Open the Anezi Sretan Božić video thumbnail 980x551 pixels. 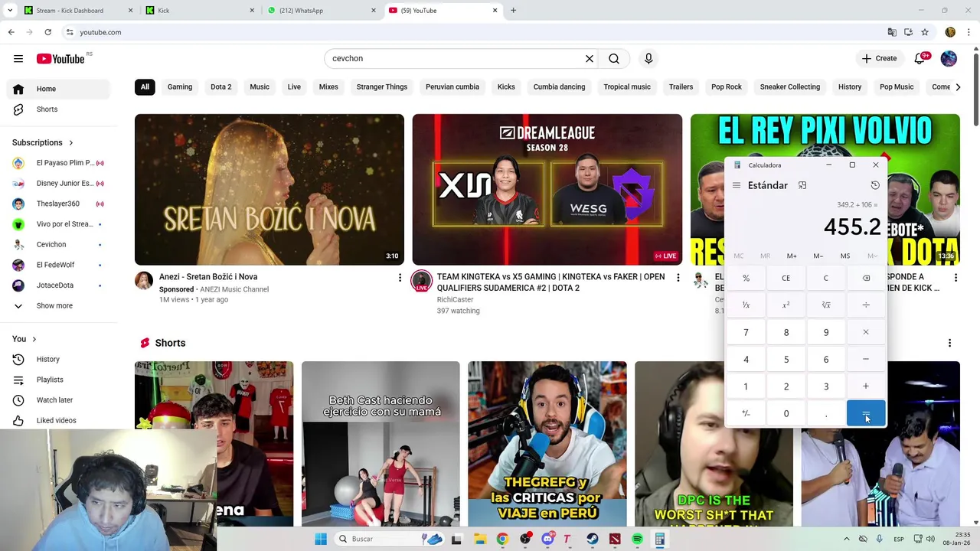269,190
